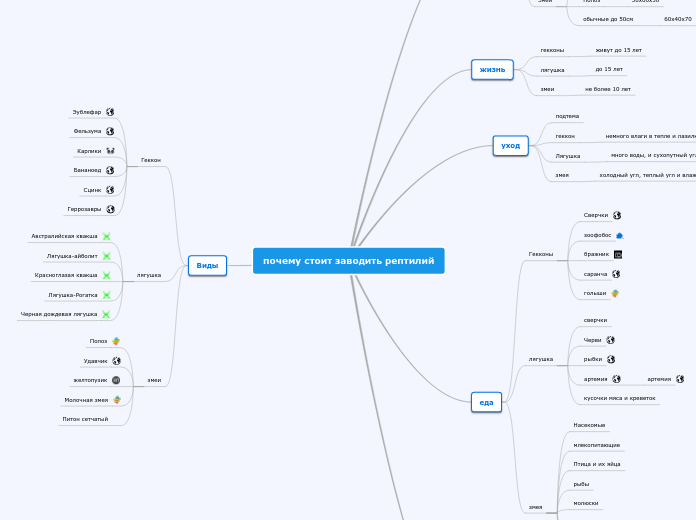Open the colorful icon beside Молочная змея

coord(117,400)
